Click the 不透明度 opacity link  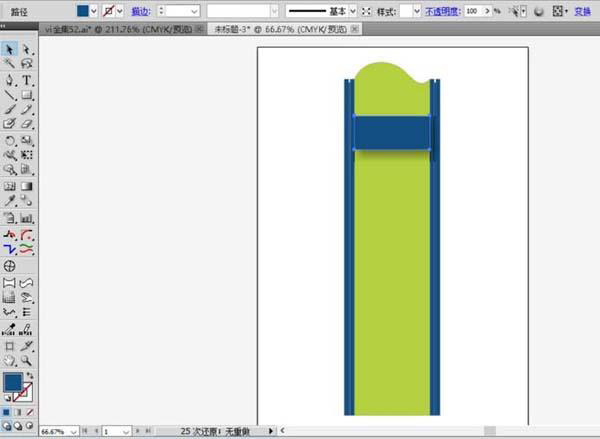click(x=442, y=11)
